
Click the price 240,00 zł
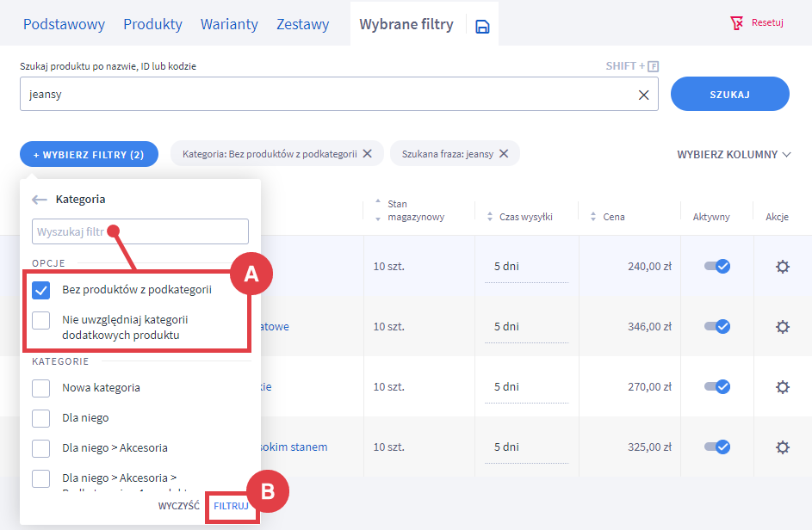click(x=650, y=267)
